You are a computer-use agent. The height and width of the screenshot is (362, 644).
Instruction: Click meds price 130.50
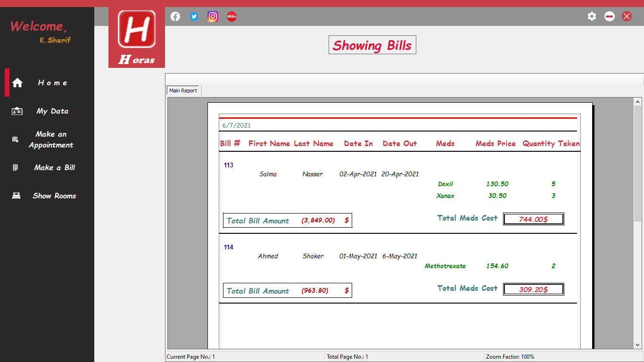(x=497, y=184)
